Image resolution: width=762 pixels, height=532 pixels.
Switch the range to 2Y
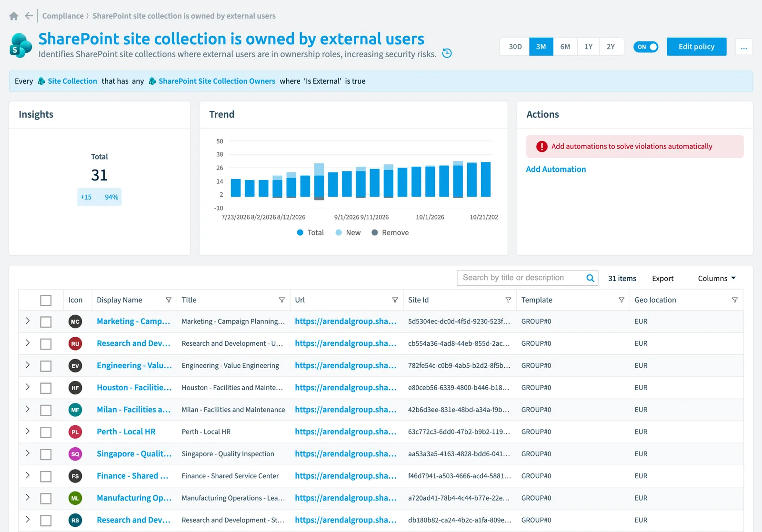611,47
